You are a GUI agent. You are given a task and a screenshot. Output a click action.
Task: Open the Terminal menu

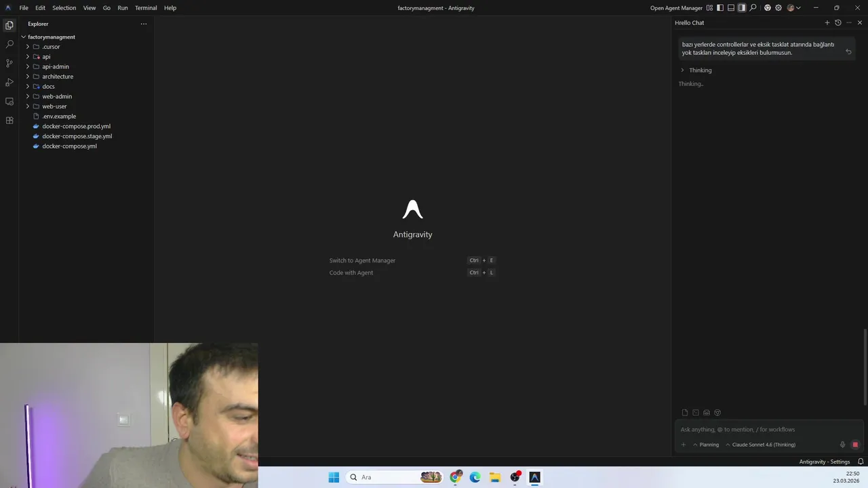146,8
